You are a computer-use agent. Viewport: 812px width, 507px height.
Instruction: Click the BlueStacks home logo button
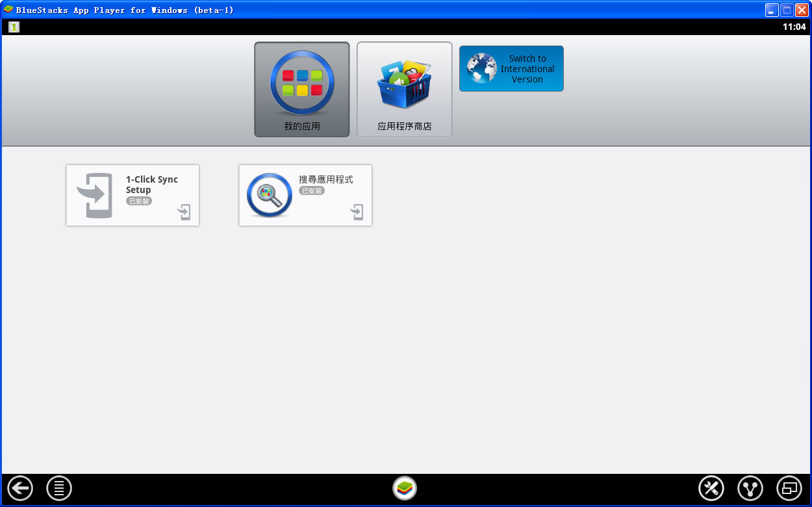(405, 488)
